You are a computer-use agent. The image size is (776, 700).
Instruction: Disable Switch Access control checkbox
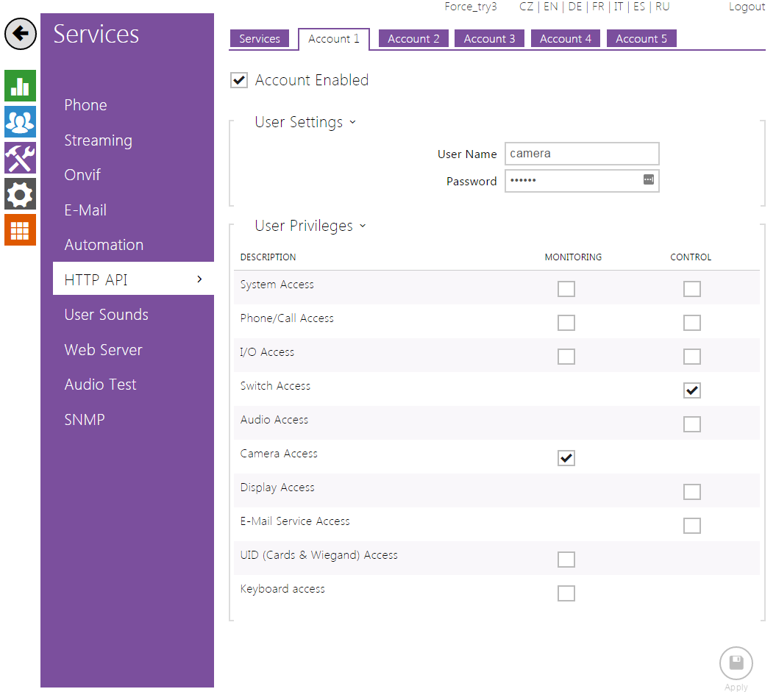coord(691,390)
